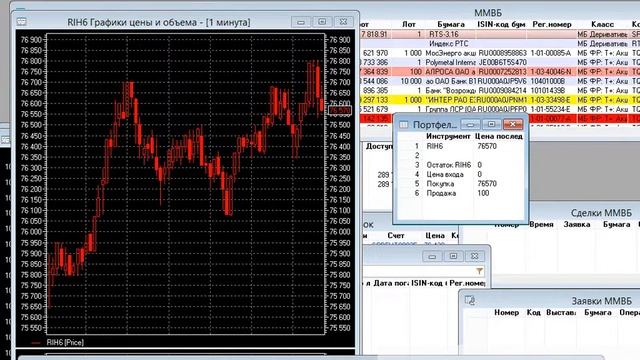Click the Заявка header in Сделки ММВБ
This screenshot has width=640, height=360.
577,224
